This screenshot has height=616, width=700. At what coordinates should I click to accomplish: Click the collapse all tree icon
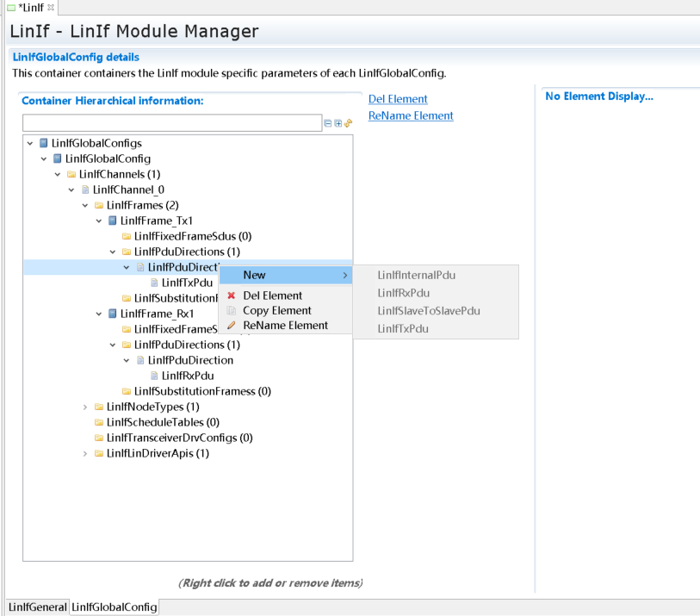[x=327, y=124]
